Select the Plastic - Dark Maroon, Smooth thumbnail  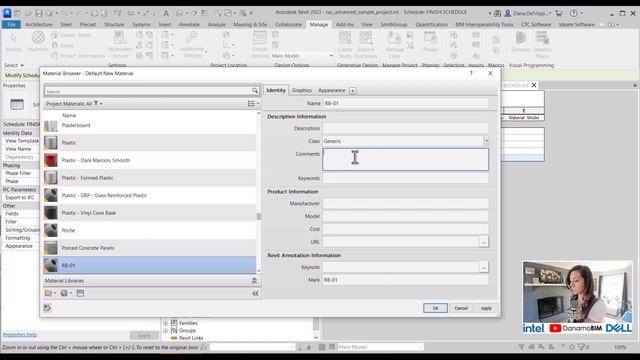51,160
